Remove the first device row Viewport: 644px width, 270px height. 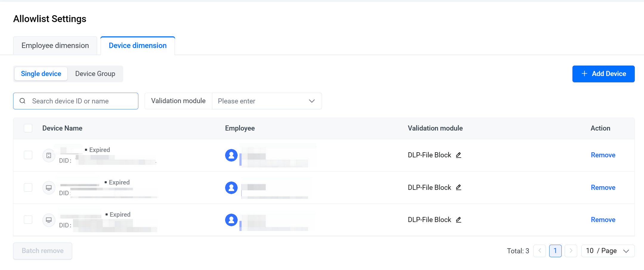click(603, 155)
